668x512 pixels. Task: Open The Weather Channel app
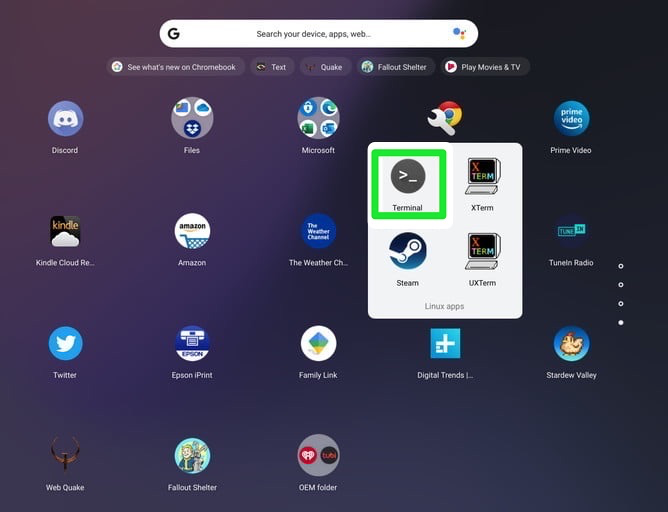[x=318, y=231]
